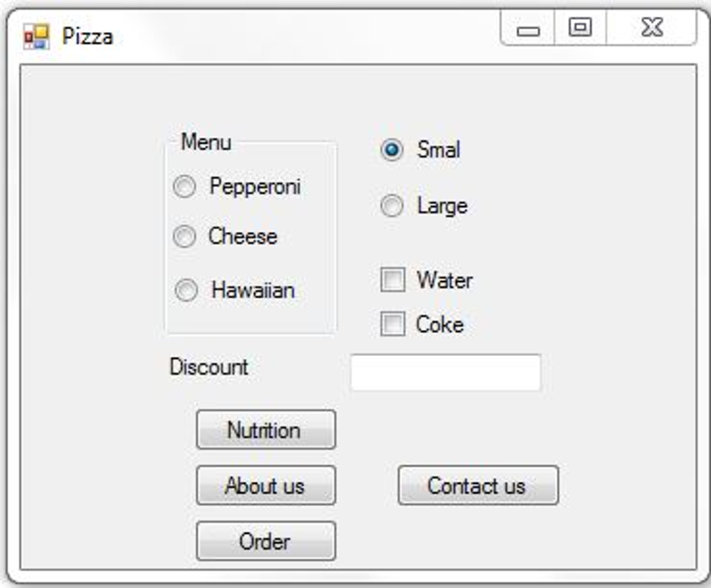Minimize the Pizza window

tap(528, 28)
